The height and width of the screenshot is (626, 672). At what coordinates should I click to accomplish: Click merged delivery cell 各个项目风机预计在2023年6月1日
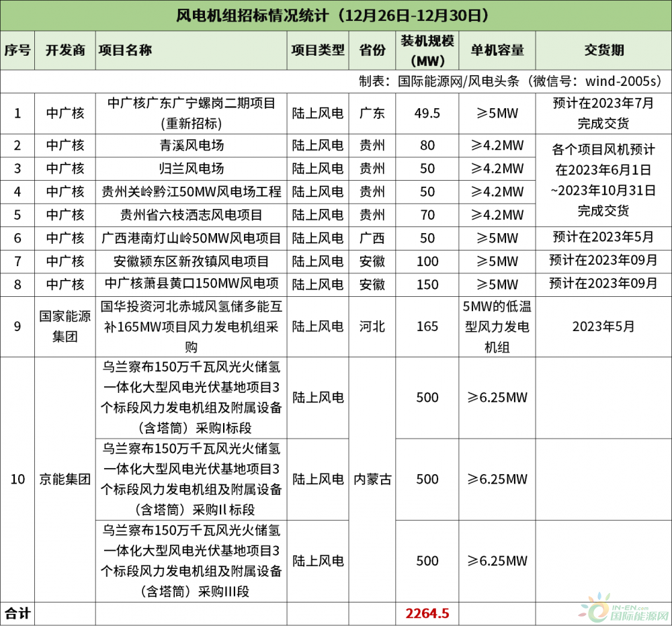[603, 181]
